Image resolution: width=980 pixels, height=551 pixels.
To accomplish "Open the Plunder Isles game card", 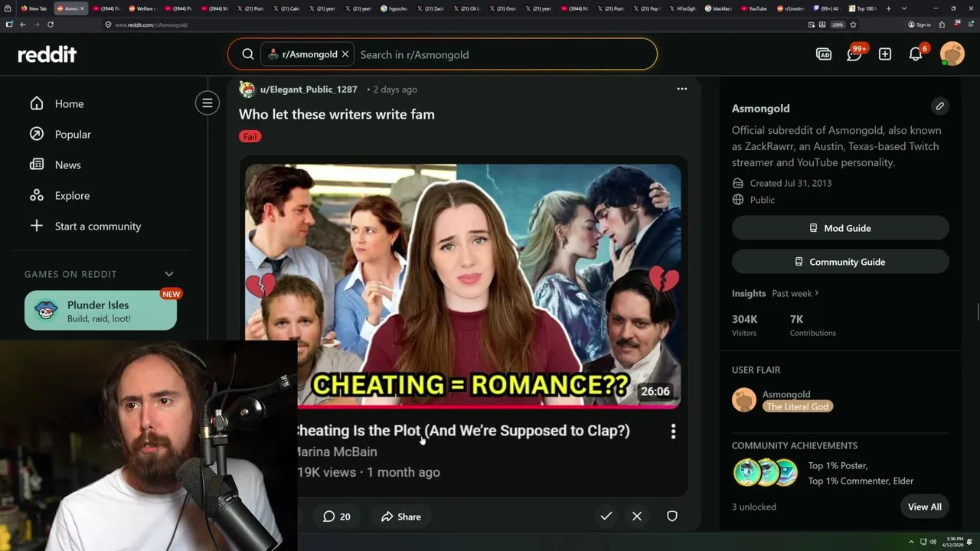I will coord(100,311).
